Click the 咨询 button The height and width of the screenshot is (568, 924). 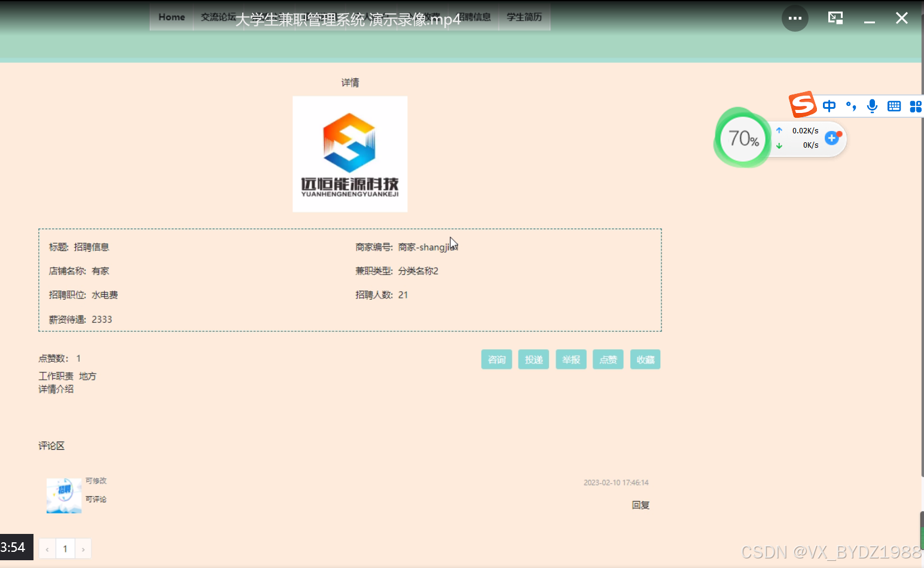coord(496,359)
